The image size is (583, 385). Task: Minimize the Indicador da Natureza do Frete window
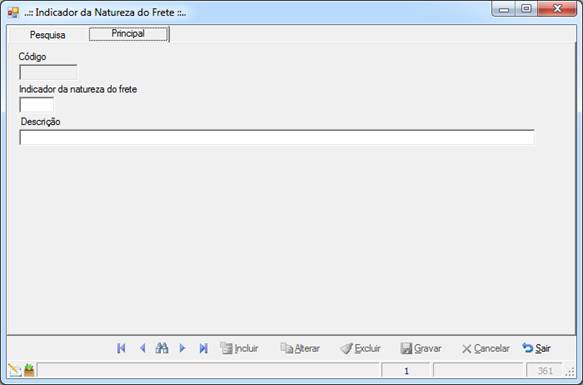pyautogui.click(x=504, y=9)
